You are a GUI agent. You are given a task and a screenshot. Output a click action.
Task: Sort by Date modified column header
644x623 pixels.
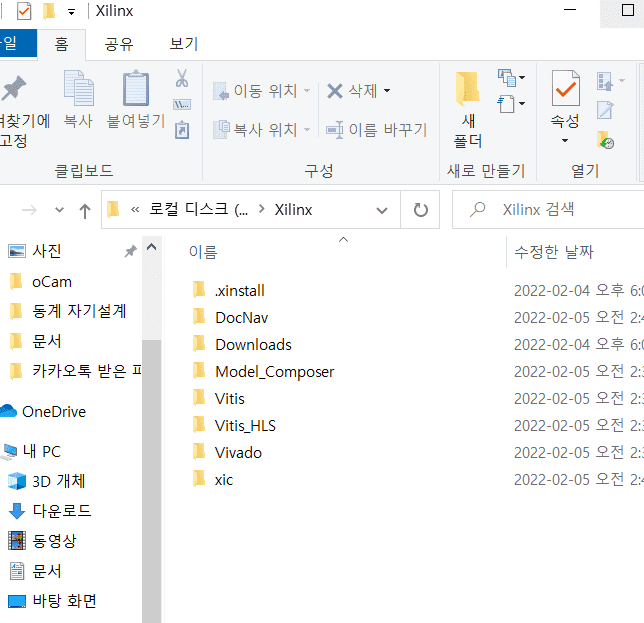tap(554, 252)
